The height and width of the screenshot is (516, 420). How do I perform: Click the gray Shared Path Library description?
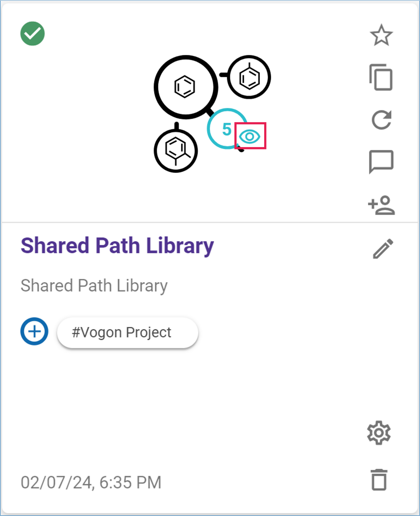click(x=94, y=286)
